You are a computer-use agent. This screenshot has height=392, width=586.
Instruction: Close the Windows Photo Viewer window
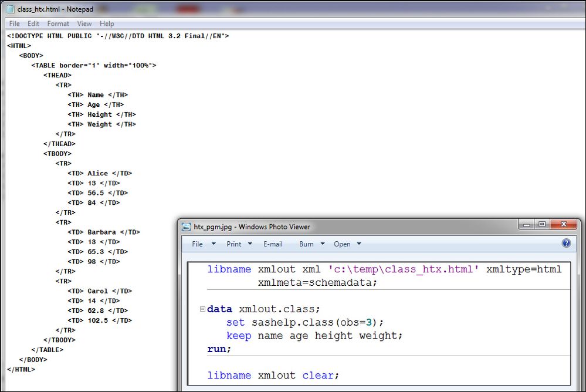(564, 225)
